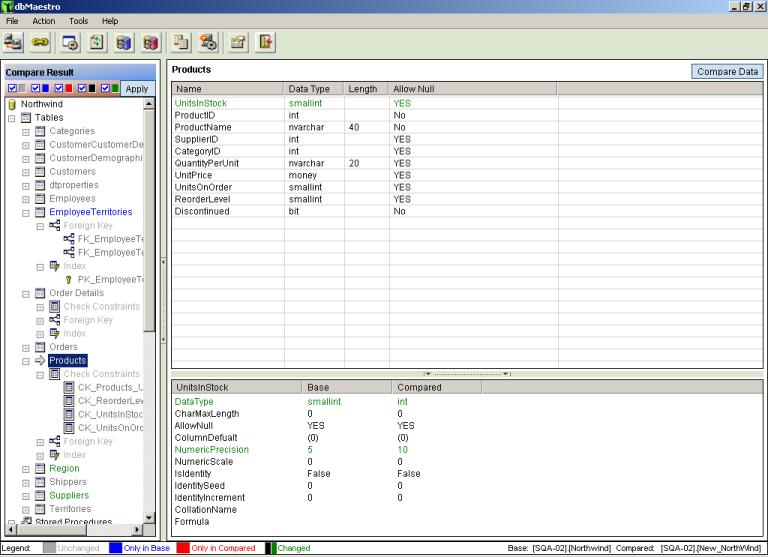Collapse Products Check Constraints node
The width and height of the screenshot is (768, 557).
[x=40, y=375]
